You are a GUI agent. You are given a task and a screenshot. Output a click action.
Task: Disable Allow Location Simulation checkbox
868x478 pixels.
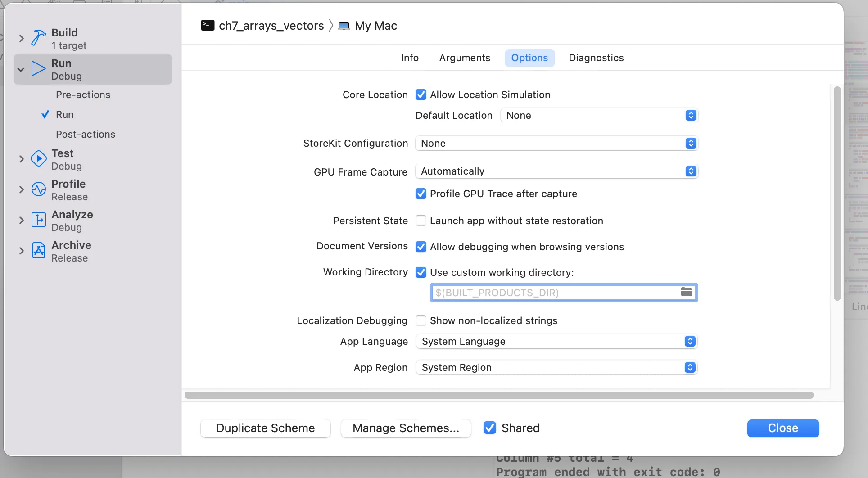[x=421, y=95]
